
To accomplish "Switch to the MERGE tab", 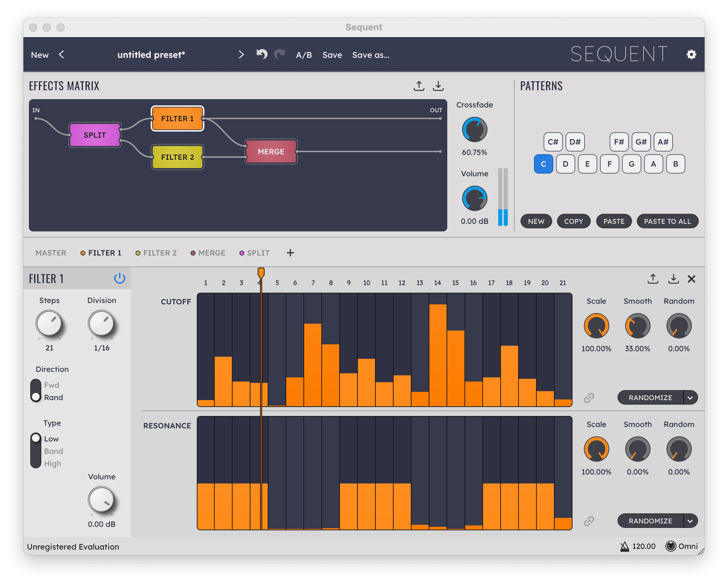I will coord(208,253).
